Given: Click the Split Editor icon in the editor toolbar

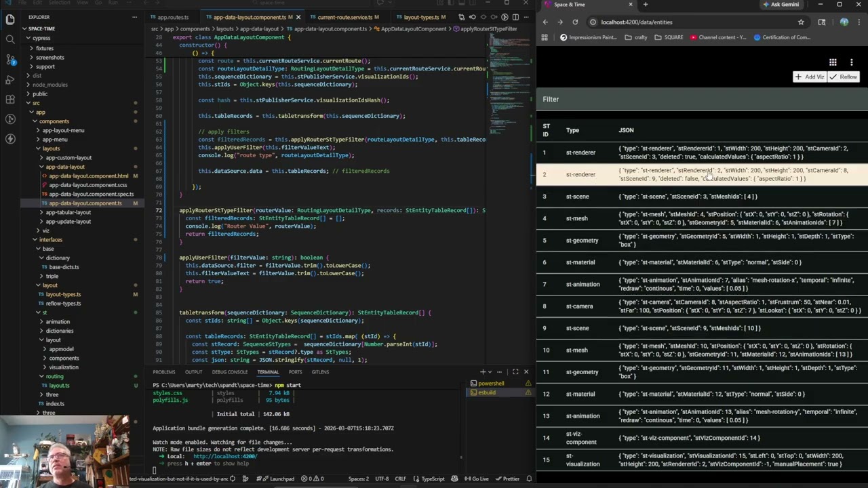Looking at the screenshot, I should tap(515, 17).
